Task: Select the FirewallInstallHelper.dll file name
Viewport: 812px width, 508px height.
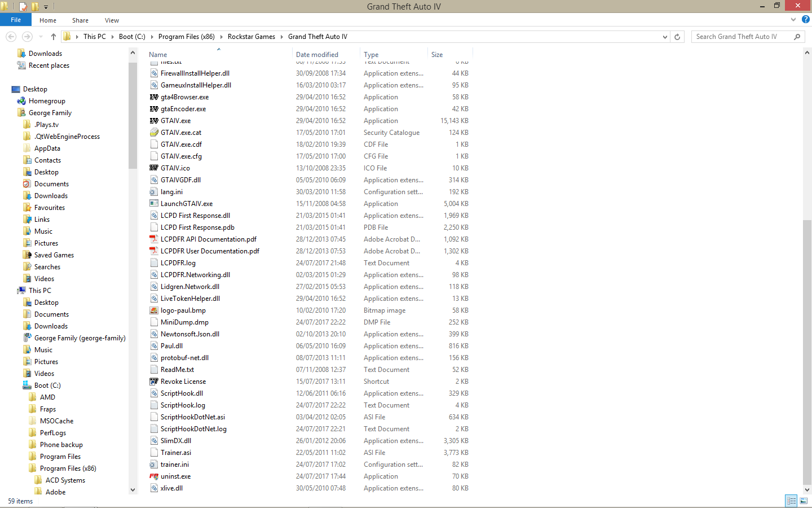Action: [x=195, y=73]
